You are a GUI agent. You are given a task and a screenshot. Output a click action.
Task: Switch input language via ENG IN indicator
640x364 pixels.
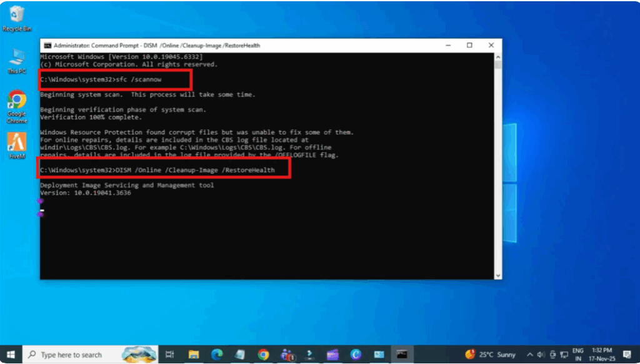tap(579, 354)
